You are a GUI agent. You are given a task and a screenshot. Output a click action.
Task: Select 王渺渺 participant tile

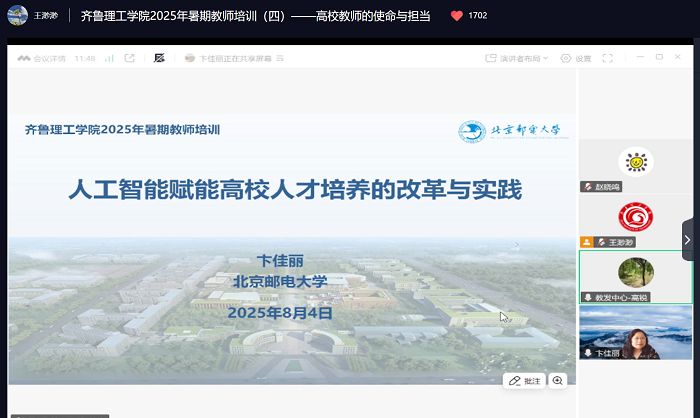click(635, 218)
